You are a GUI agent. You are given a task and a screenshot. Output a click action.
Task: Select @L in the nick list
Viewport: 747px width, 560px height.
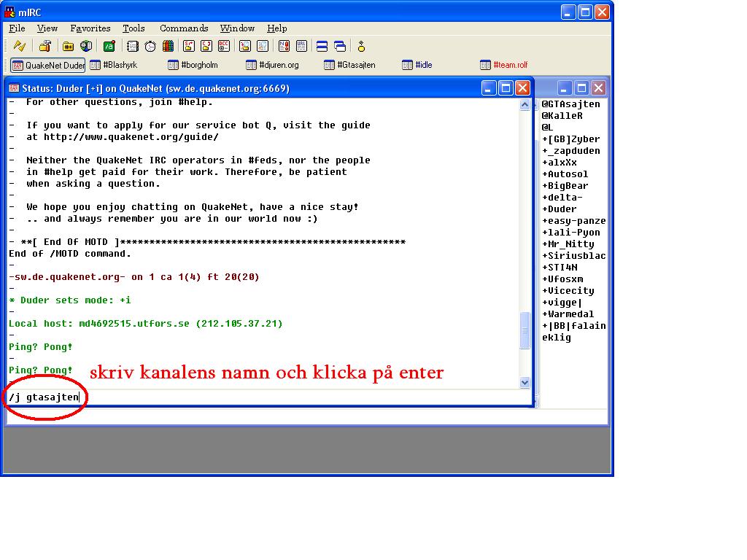(547, 128)
